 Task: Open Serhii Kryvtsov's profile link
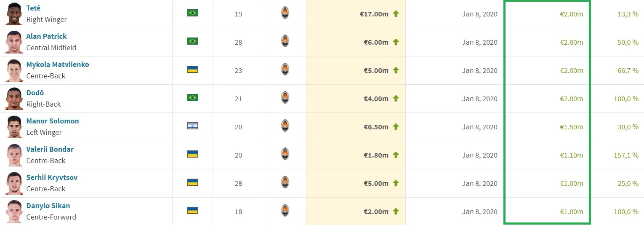click(x=52, y=177)
